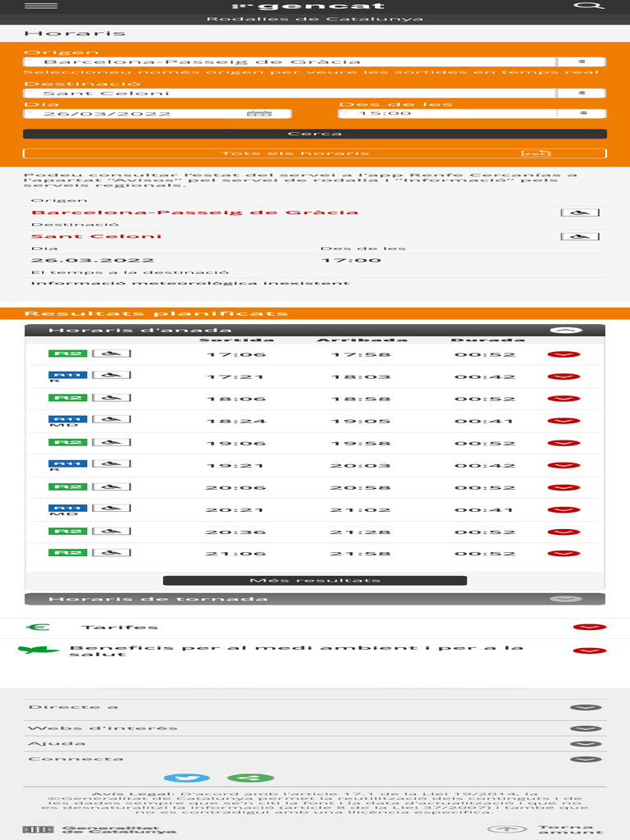Click the green share button
The height and width of the screenshot is (840, 630).
250,778
